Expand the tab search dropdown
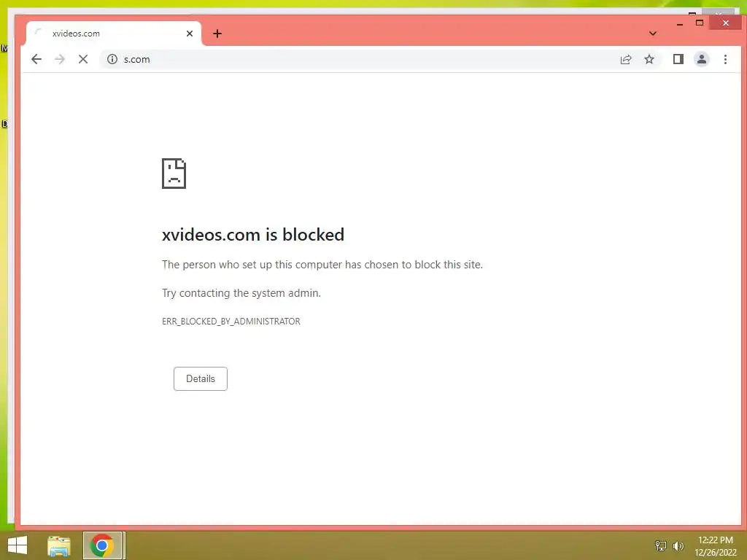The width and height of the screenshot is (747, 560). pos(653,34)
